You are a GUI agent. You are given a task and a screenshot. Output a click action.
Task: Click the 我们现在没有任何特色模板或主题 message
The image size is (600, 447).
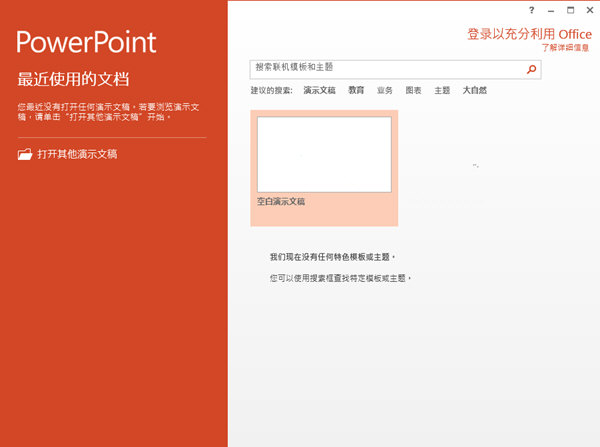click(x=332, y=257)
